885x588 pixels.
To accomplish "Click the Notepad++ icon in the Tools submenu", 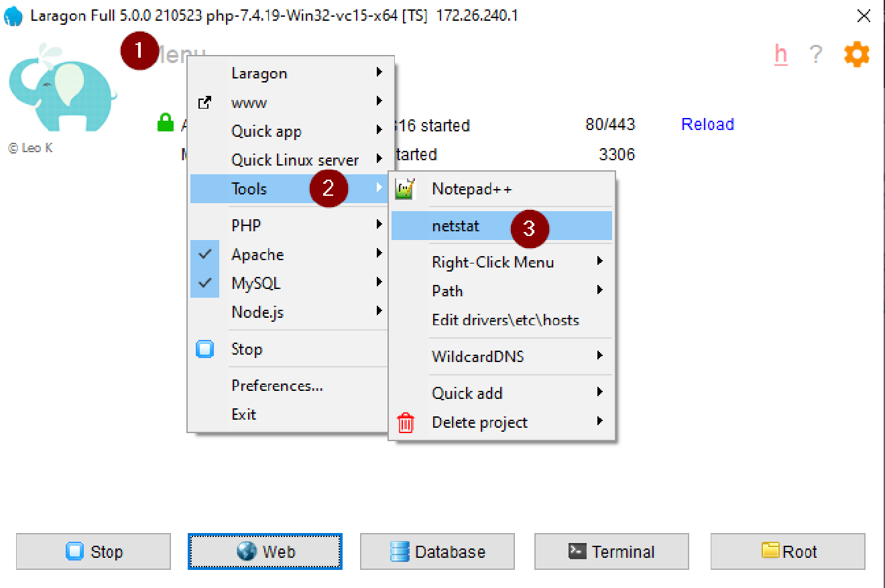I will (x=404, y=189).
